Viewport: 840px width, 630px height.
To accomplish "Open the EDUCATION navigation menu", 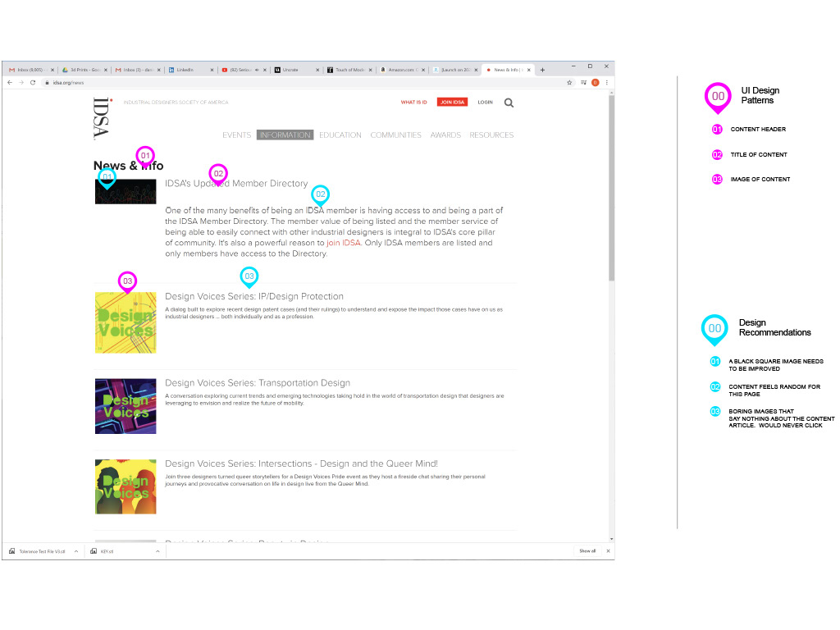I will tap(340, 135).
